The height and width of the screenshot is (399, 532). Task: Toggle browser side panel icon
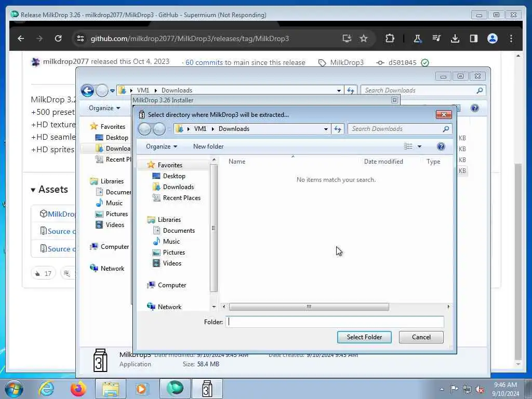coord(474,38)
